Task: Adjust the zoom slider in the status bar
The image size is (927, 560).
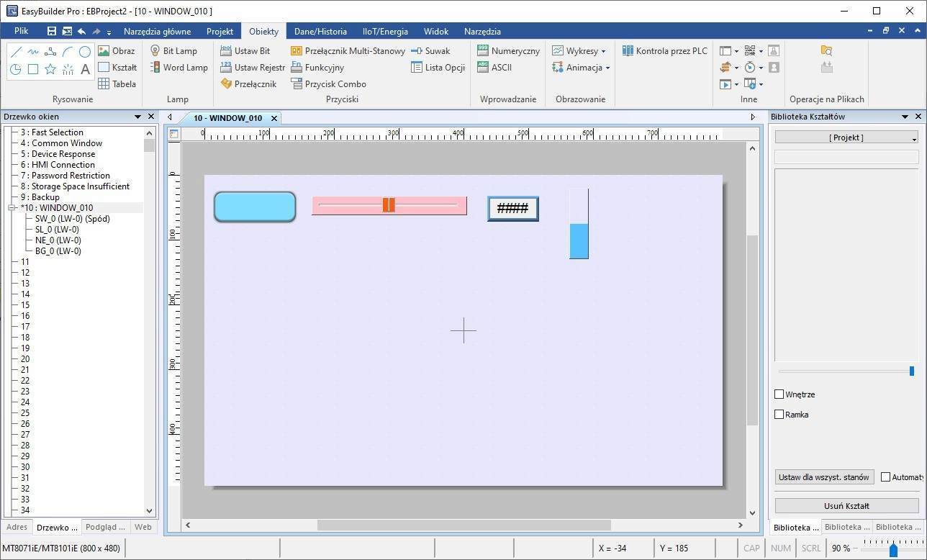Action: (x=893, y=550)
